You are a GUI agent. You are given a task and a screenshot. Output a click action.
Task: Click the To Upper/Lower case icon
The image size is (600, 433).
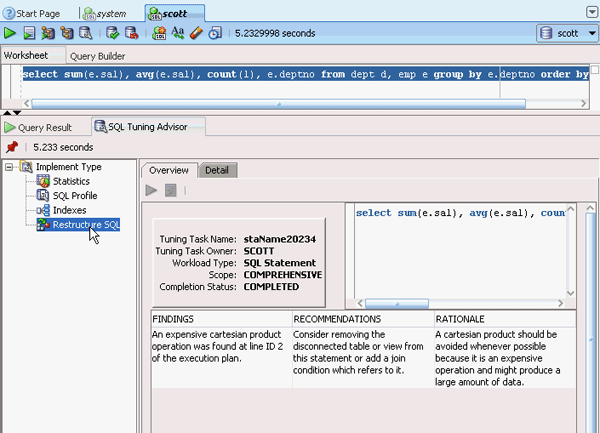click(178, 33)
